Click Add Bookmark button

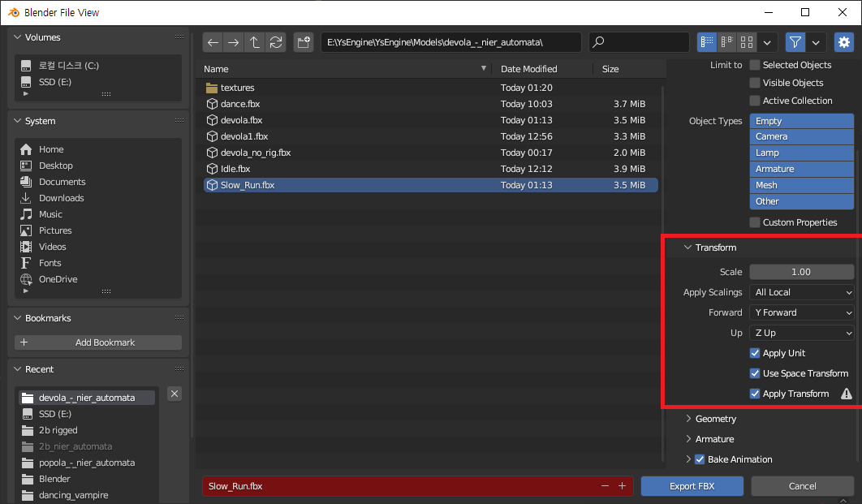[98, 342]
